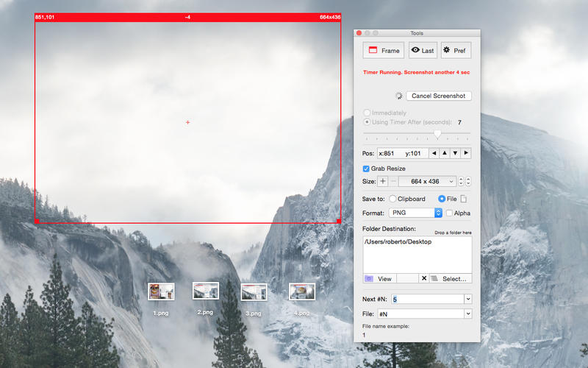This screenshot has width=588, height=368.
Task: Open the Last capture eye button
Action: coord(422,50)
